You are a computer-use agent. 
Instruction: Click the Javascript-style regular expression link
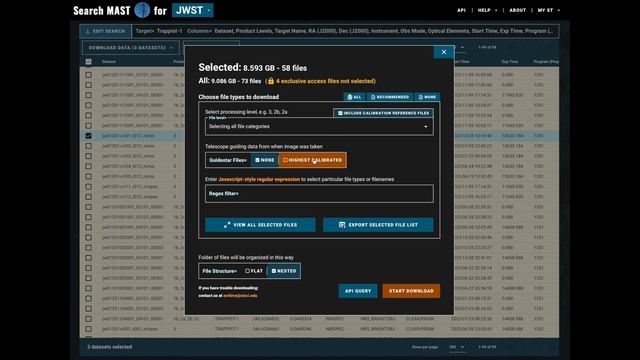pyautogui.click(x=259, y=179)
